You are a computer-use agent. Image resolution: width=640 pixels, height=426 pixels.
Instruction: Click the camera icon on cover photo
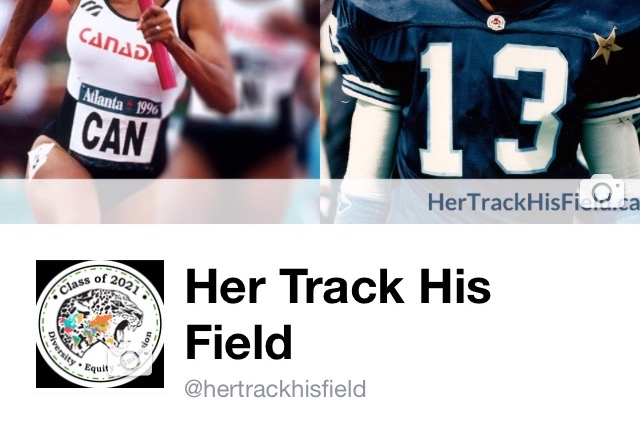pyautogui.click(x=602, y=191)
